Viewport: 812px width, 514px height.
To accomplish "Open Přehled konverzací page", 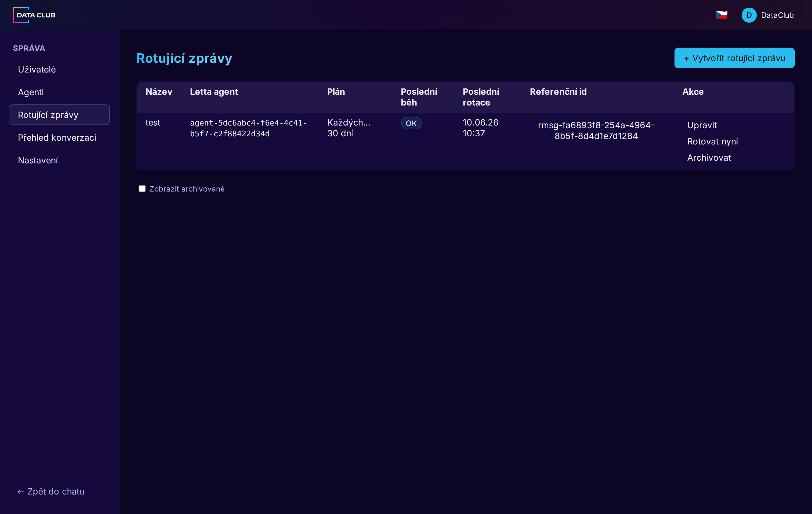I will point(59,137).
